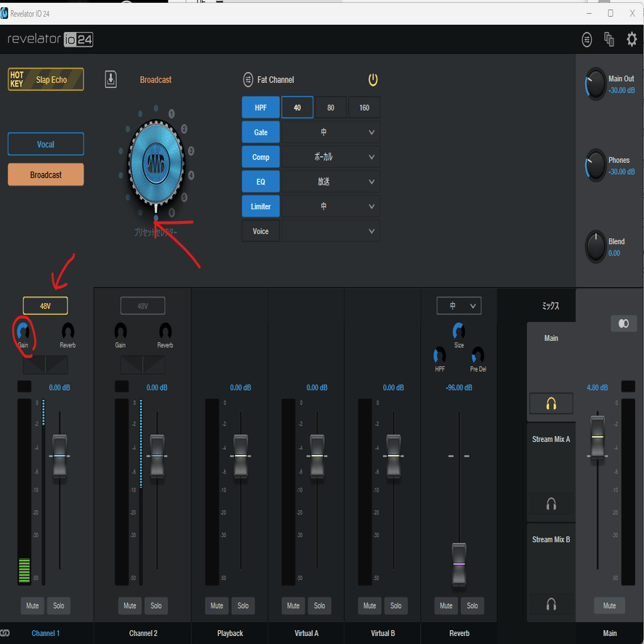This screenshot has height=644, width=644.
Task: Click the Channel 2 Reverb knob
Action: coord(165,331)
